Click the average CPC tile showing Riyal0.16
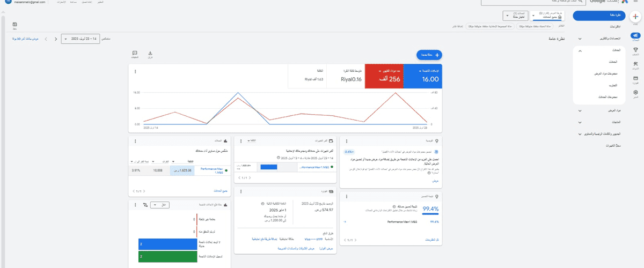Screen dimensions: 644x268 coord(346,77)
